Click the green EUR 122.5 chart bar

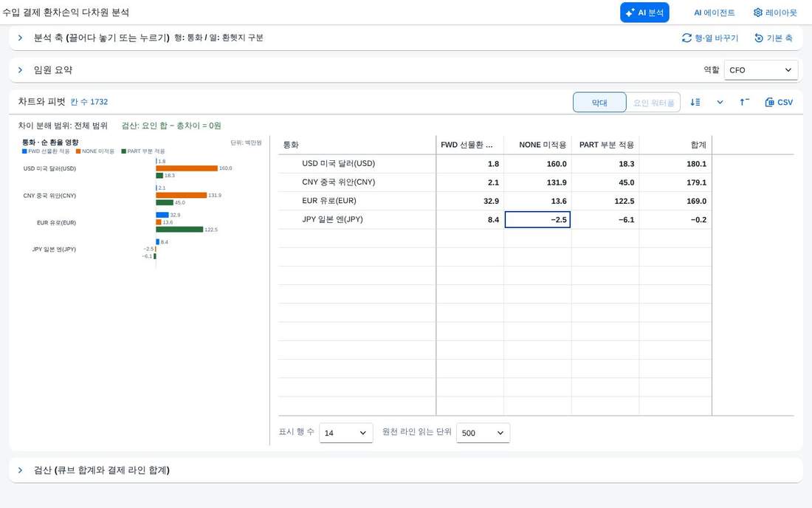click(179, 230)
